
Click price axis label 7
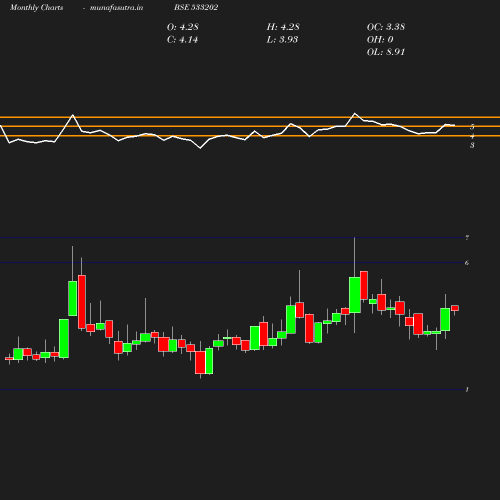pyautogui.click(x=467, y=238)
